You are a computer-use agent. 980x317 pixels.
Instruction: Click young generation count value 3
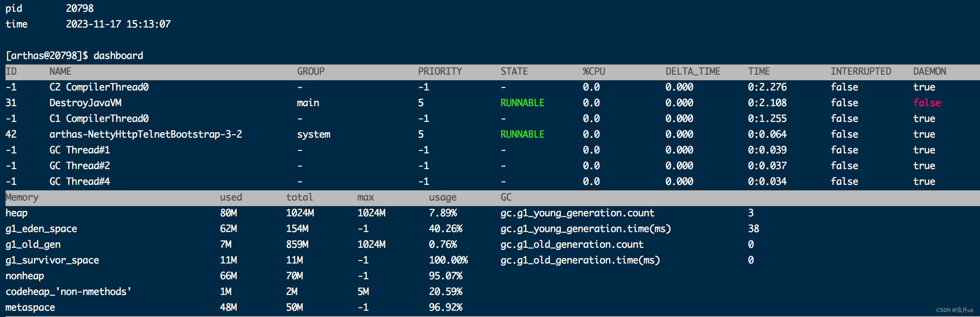[x=751, y=213]
